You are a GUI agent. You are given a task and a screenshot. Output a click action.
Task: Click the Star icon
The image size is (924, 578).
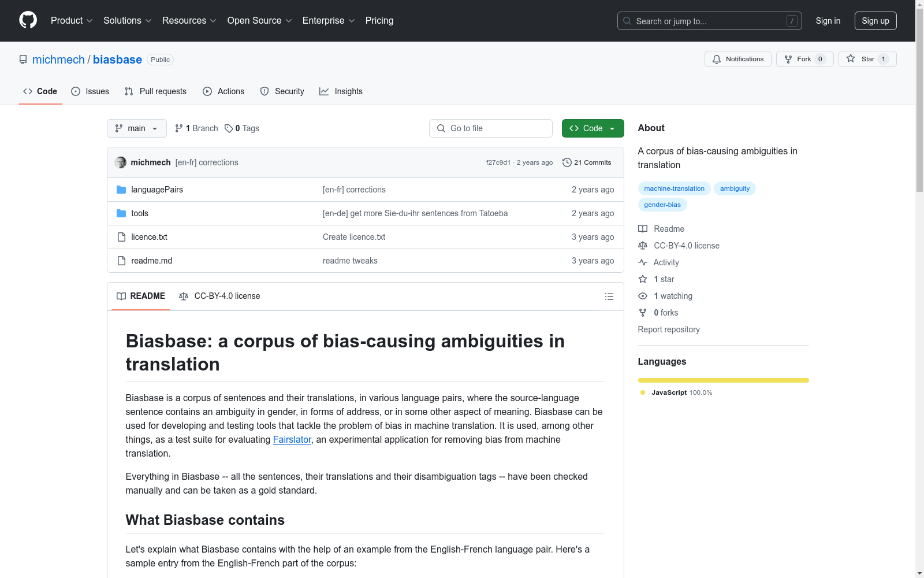click(851, 58)
